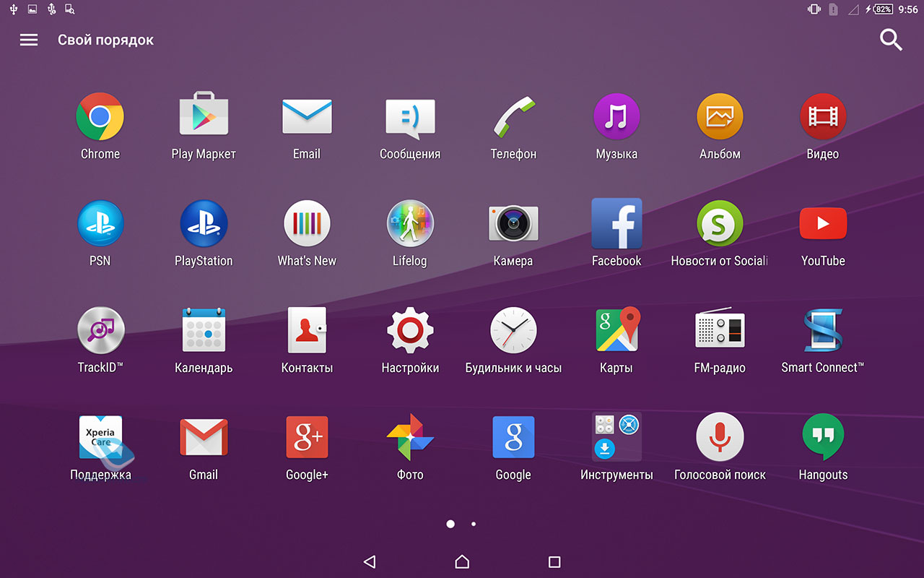Launch the Видео app
924x578 pixels.
pyautogui.click(x=823, y=116)
